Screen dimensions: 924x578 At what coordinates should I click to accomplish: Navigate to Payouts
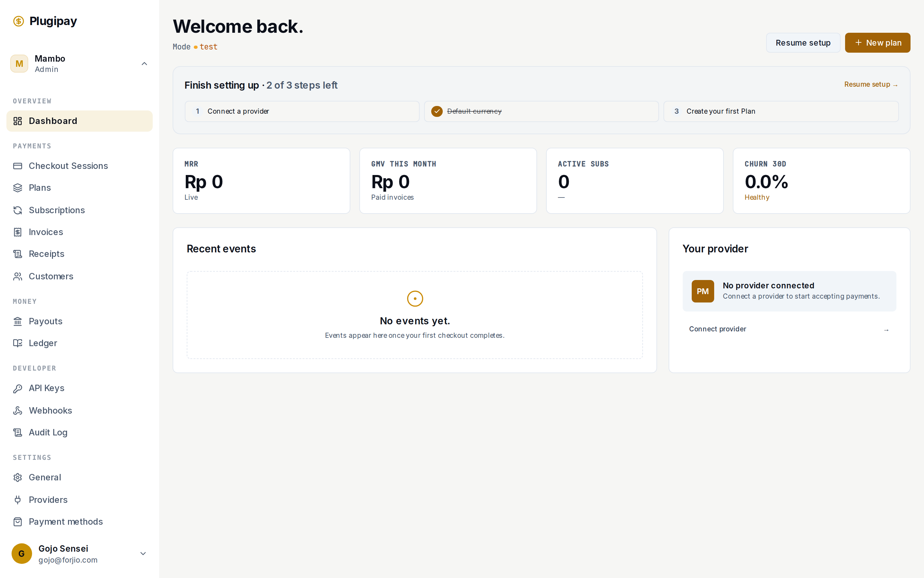(80, 321)
